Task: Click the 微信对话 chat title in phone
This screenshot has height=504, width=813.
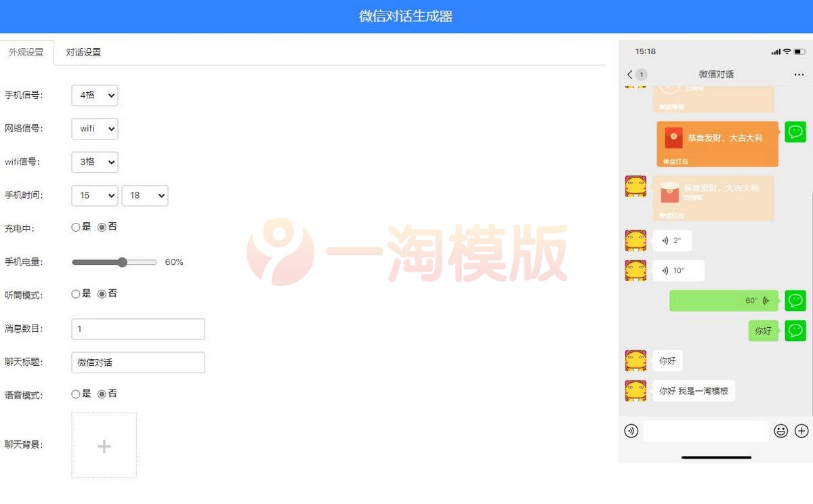Action: click(x=716, y=75)
